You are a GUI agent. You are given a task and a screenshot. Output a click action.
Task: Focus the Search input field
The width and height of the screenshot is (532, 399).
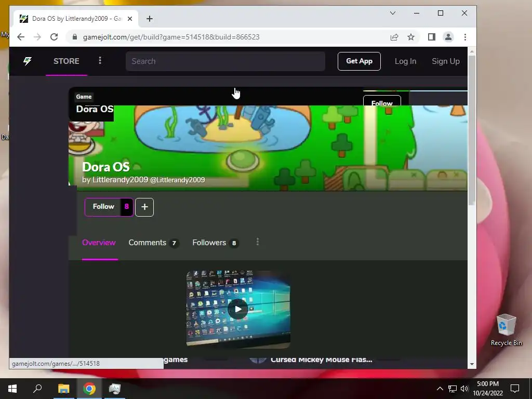click(225, 61)
